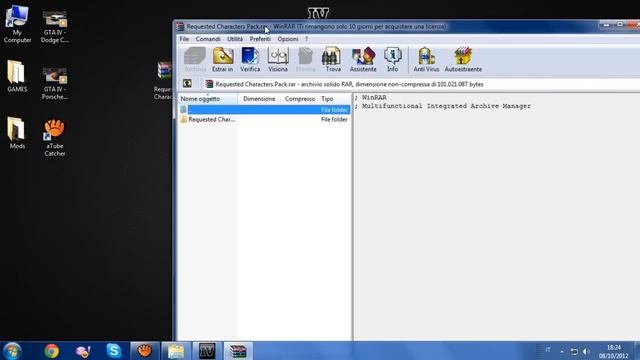Select the highlighted parent folder row
The width and height of the screenshot is (640, 360).
coord(264,110)
